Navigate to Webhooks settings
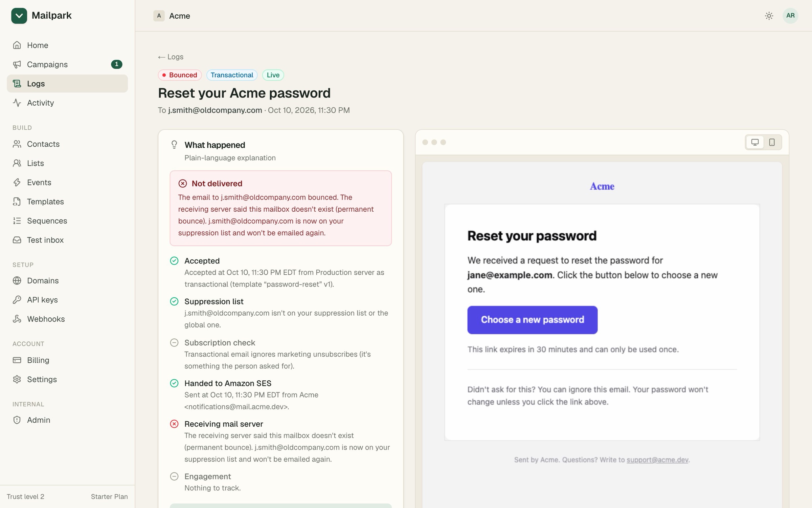This screenshot has height=508, width=812. (67, 319)
